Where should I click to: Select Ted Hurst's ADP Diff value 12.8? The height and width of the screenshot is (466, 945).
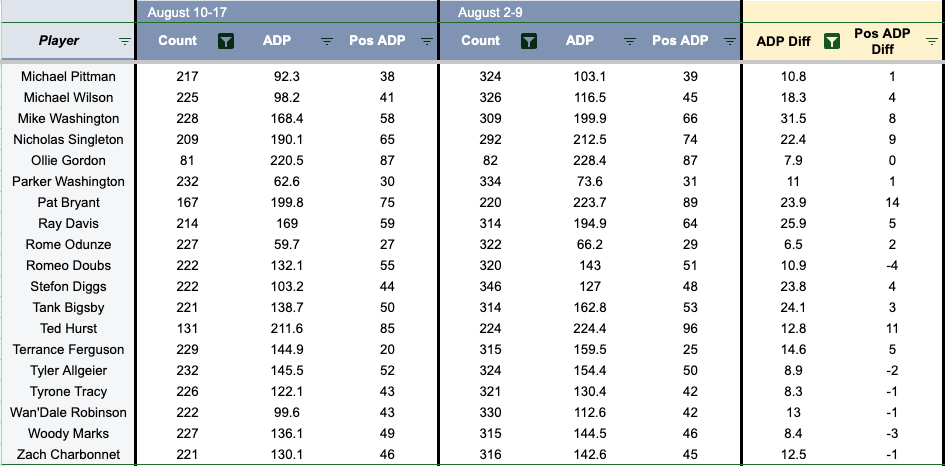pos(793,329)
